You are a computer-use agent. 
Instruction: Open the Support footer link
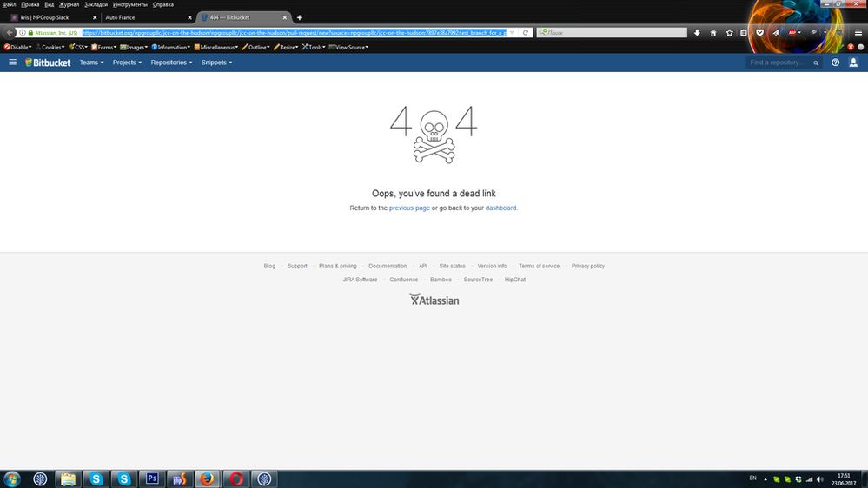pos(297,266)
